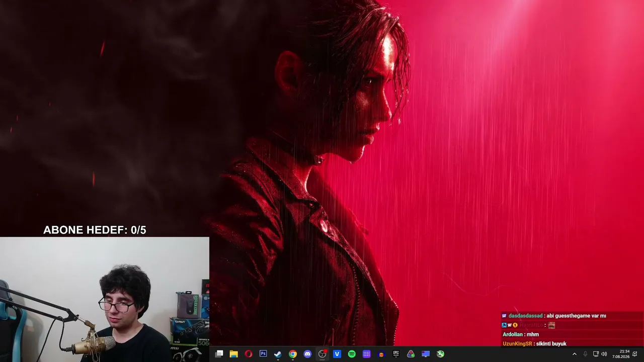Image resolution: width=644 pixels, height=362 pixels.
Task: Click the chat username dasdasdassad
Action: (525, 316)
